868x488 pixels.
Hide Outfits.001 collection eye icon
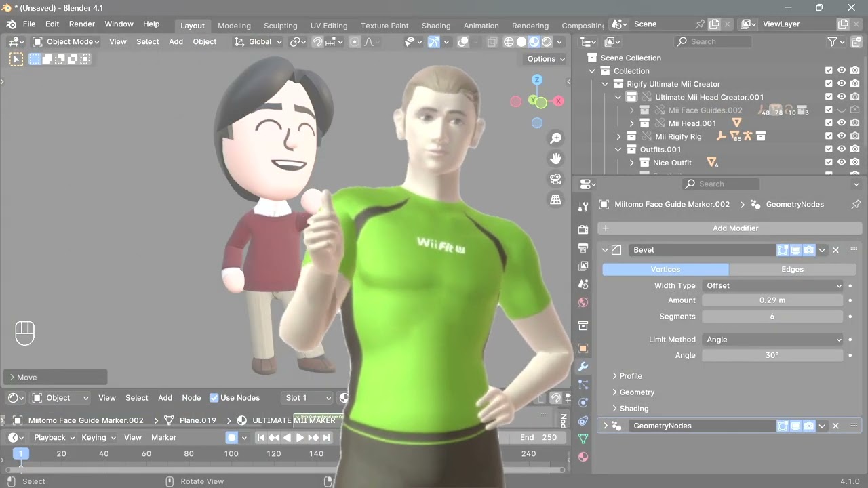tap(842, 150)
